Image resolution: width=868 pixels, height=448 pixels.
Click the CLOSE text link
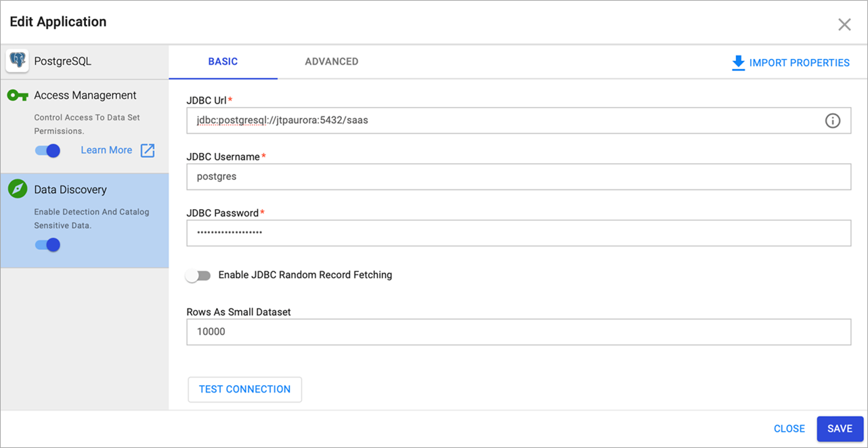click(789, 428)
